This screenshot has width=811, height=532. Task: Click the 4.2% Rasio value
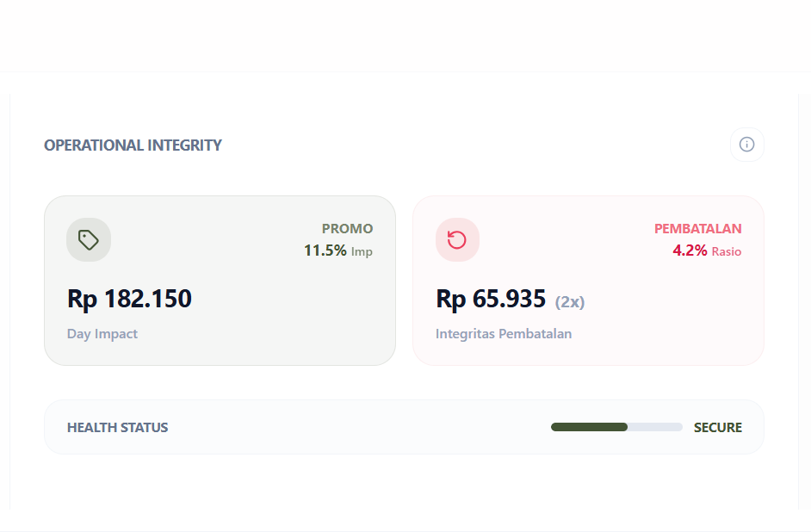706,251
